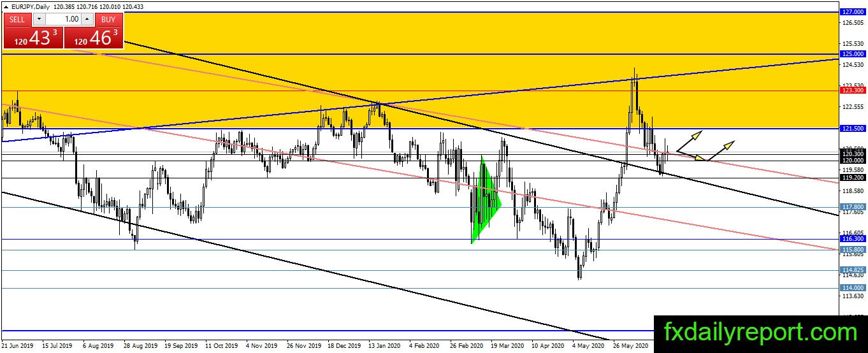Click the 4 May 2020 date label
Viewport: 868px width, 353px height.
pos(587,347)
